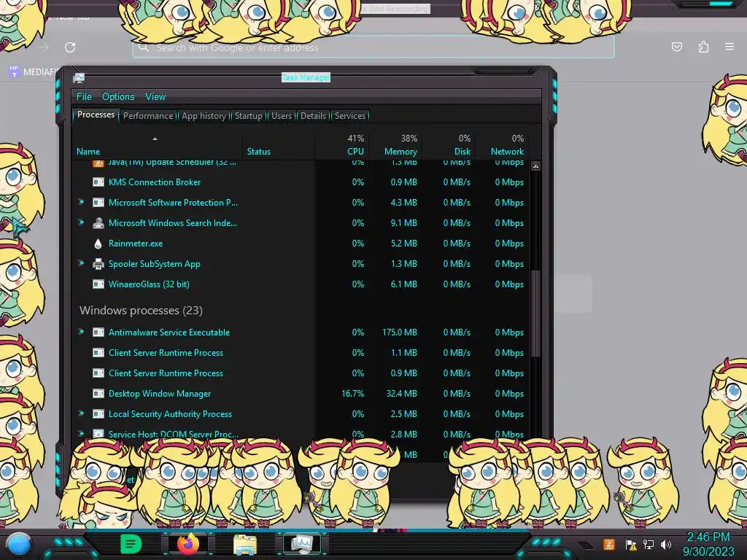Image resolution: width=747 pixels, height=560 pixels.
Task: Expand Microsoft Software Protection process
Action: (81, 202)
